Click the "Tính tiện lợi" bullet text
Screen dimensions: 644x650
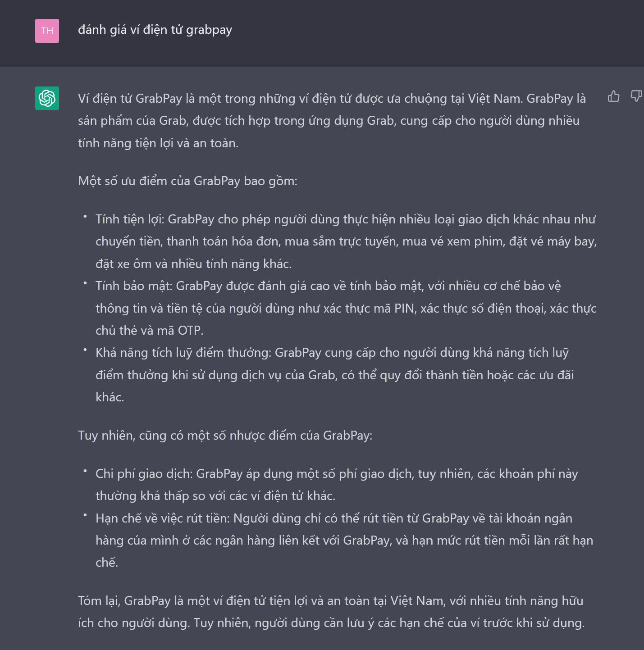346,241
